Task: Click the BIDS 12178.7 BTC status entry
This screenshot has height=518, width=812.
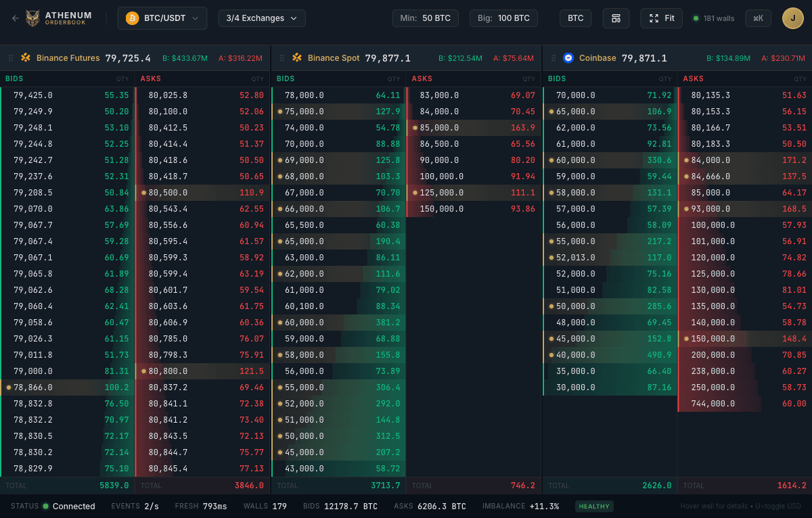Action: click(340, 506)
